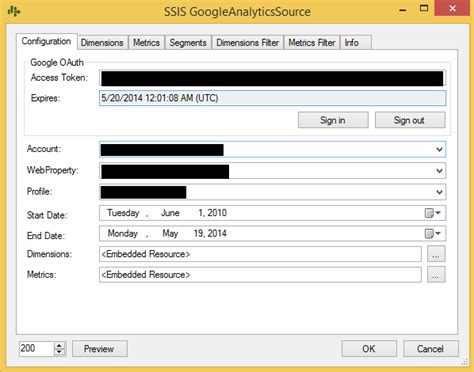Select the End Date year 2014
Image resolution: width=474 pixels, height=372 pixels.
[x=217, y=234]
